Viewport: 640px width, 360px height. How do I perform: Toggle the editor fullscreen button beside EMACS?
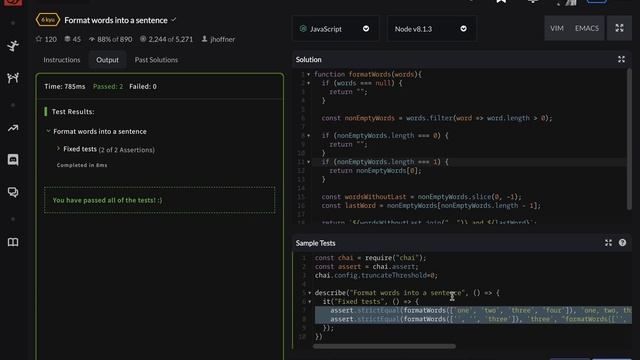click(x=619, y=28)
